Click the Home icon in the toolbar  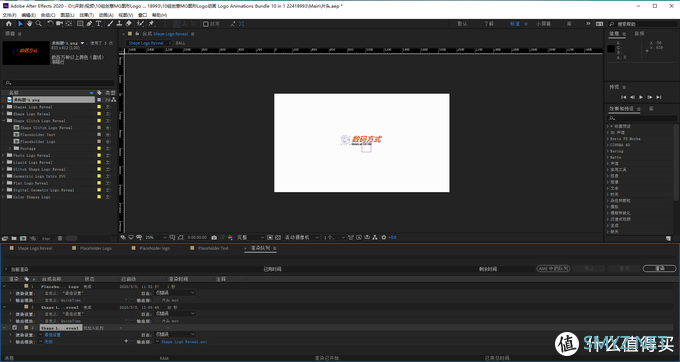point(9,24)
